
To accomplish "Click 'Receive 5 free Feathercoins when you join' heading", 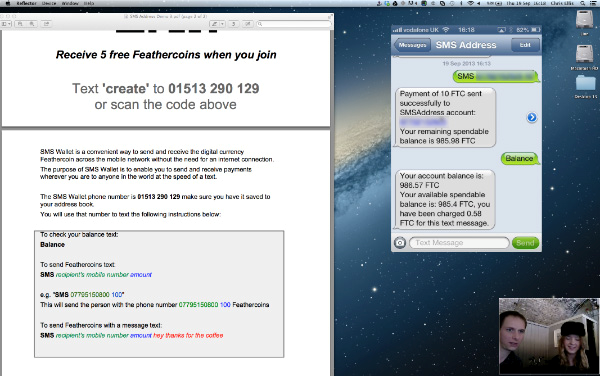I will click(x=166, y=55).
